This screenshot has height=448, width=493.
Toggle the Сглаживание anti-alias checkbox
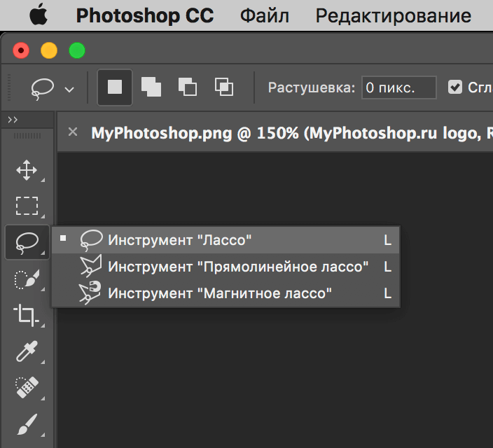[455, 87]
